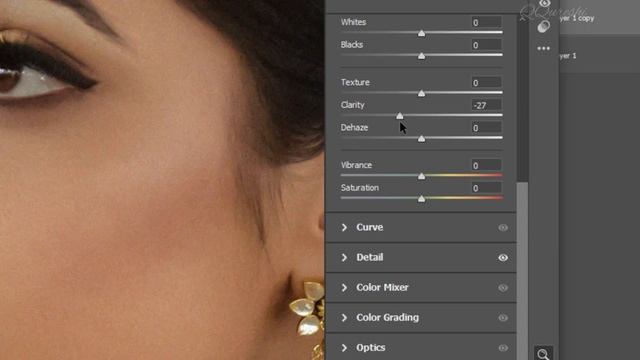
Task: Expand the Detail panel chevron
Action: tap(344, 257)
